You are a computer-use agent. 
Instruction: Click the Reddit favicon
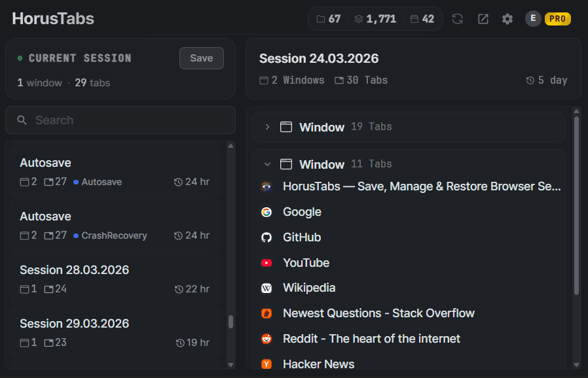266,339
